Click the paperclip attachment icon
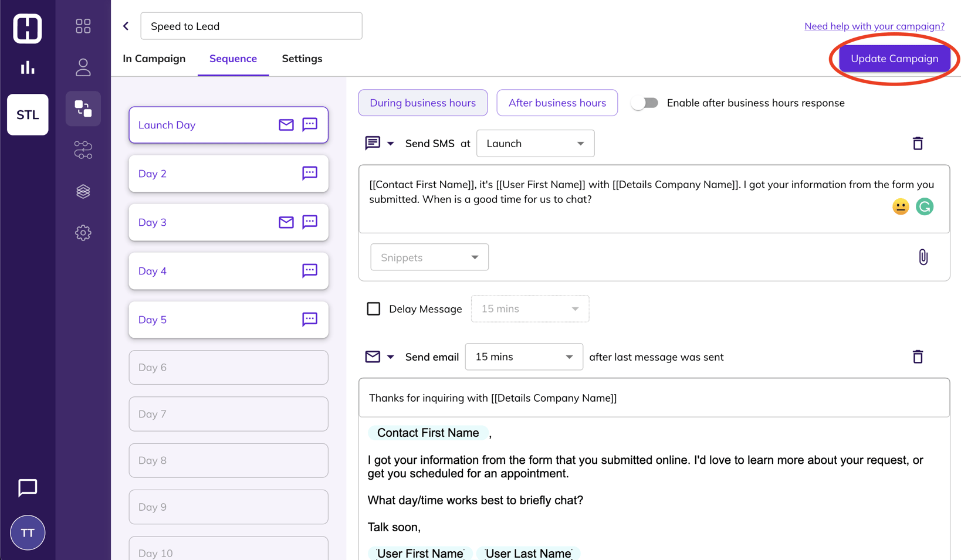The width and height of the screenshot is (961, 560). 923,257
